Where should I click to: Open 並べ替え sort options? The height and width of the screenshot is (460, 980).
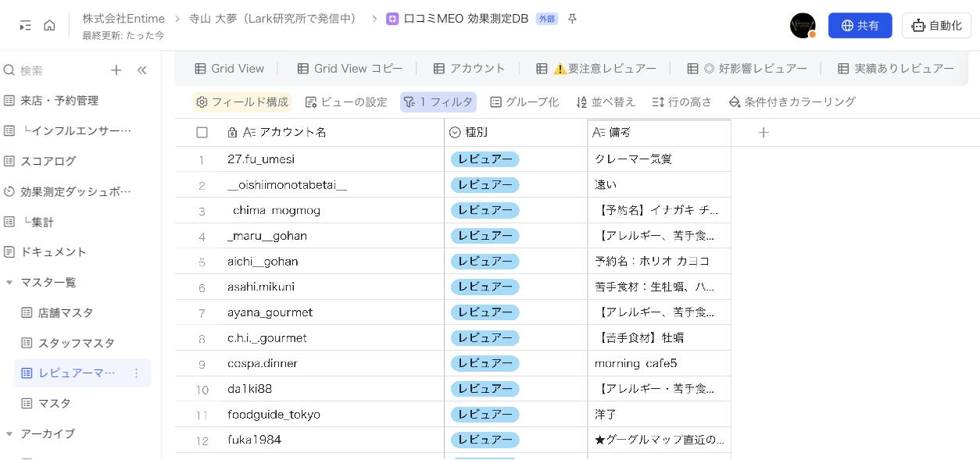(x=606, y=102)
